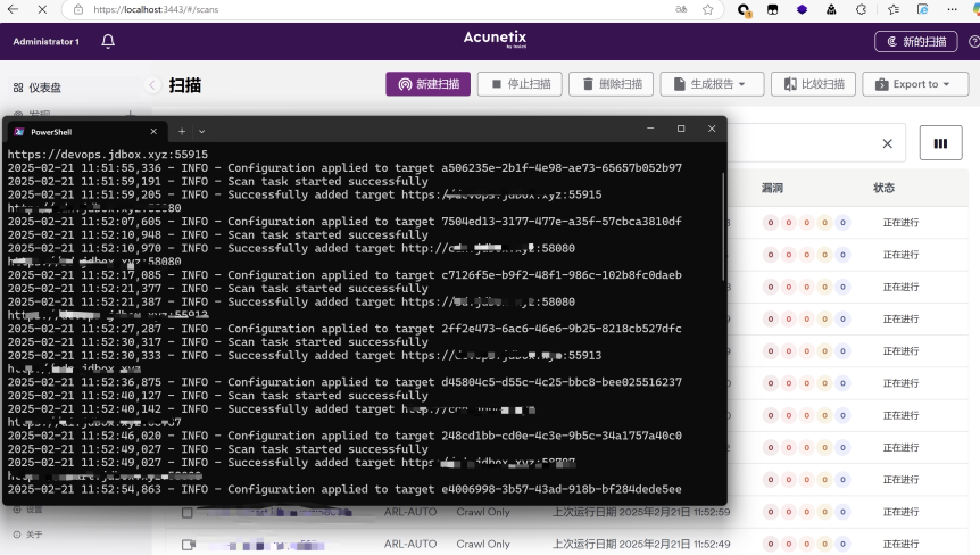
Task: Open the PowerShell tab options chevron
Action: (202, 131)
